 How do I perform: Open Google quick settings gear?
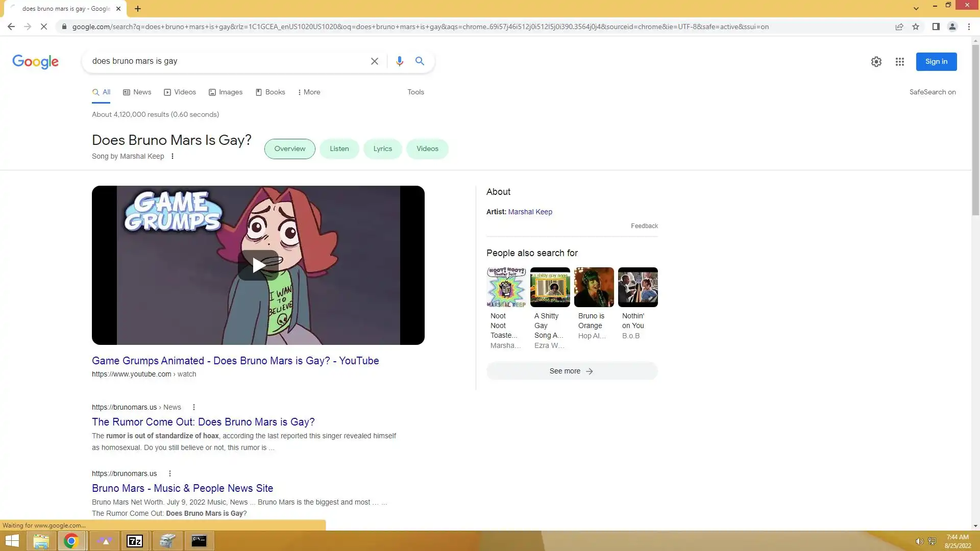pyautogui.click(x=876, y=62)
